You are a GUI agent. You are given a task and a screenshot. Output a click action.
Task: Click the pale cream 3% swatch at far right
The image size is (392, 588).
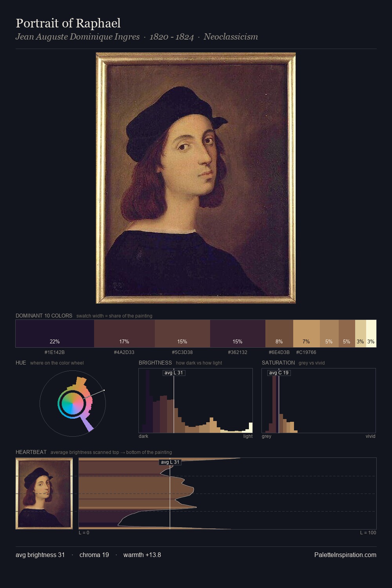(x=371, y=334)
